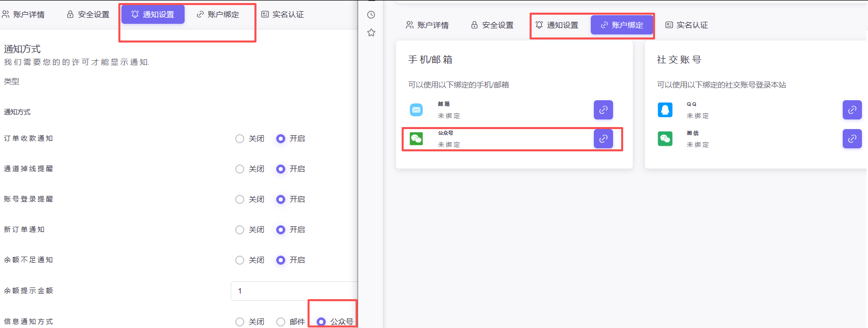Select 开启 for 通道掉线提醒

pos(281,169)
